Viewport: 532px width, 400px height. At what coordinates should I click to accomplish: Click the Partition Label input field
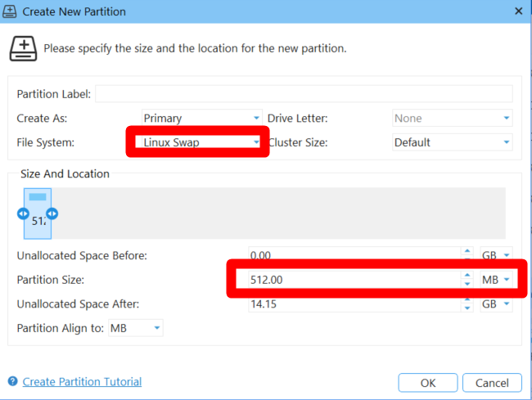click(304, 94)
